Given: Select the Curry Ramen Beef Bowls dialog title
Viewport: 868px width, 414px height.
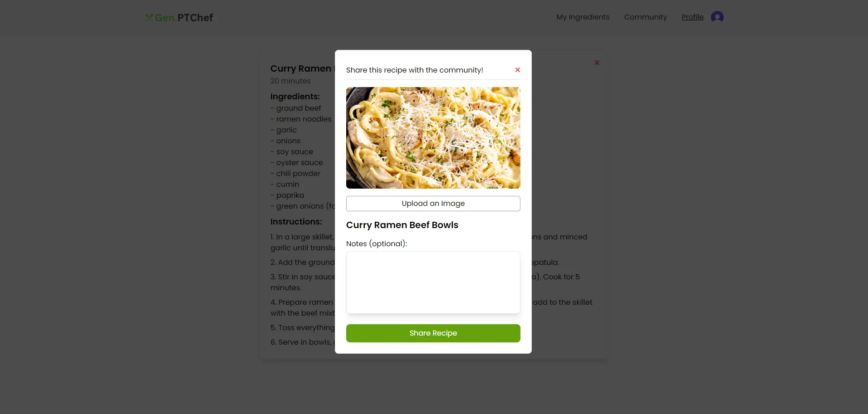Looking at the screenshot, I should point(402,225).
